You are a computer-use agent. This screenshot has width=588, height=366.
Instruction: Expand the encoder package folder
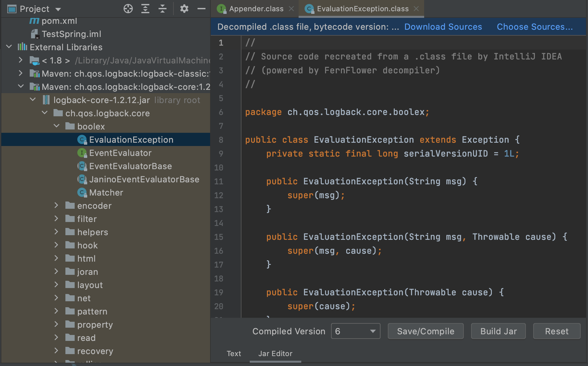[56, 205]
